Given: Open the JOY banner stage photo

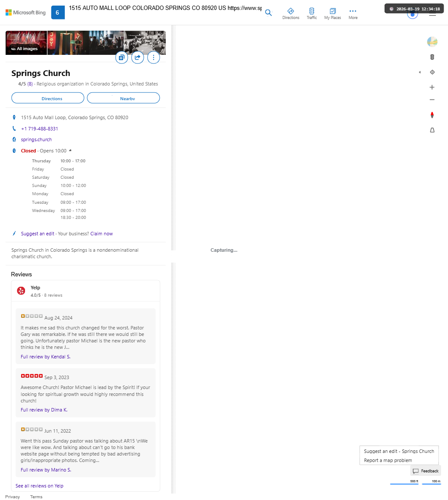Looking at the screenshot, I should pos(68,43).
